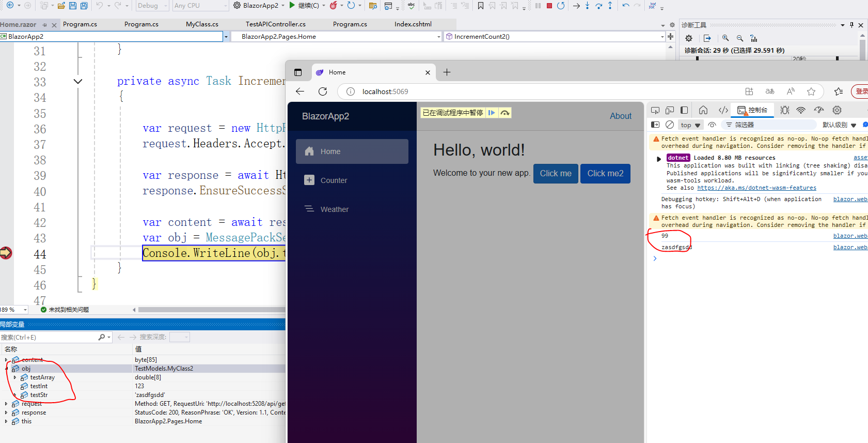Clear the DevTools console
The width and height of the screenshot is (868, 443).
pyautogui.click(x=670, y=125)
